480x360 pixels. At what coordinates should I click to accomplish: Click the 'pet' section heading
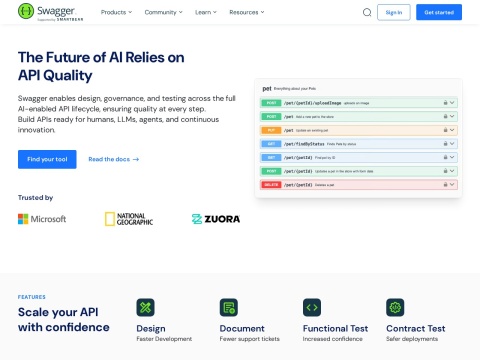[x=267, y=89]
